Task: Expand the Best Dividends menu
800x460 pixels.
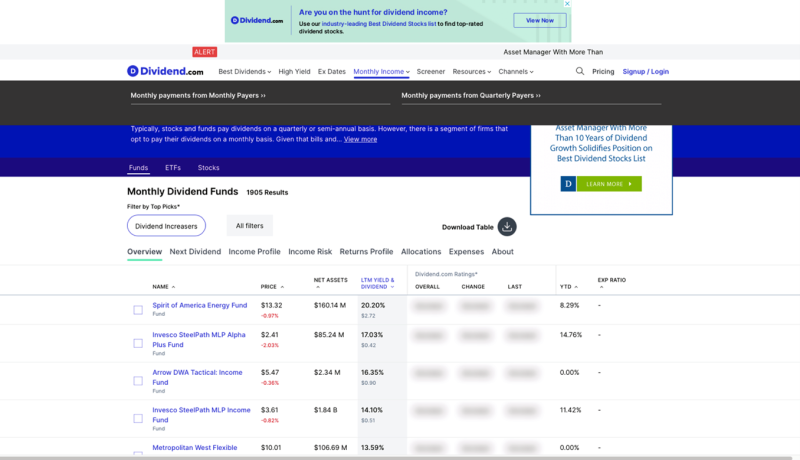Action: pyautogui.click(x=244, y=71)
